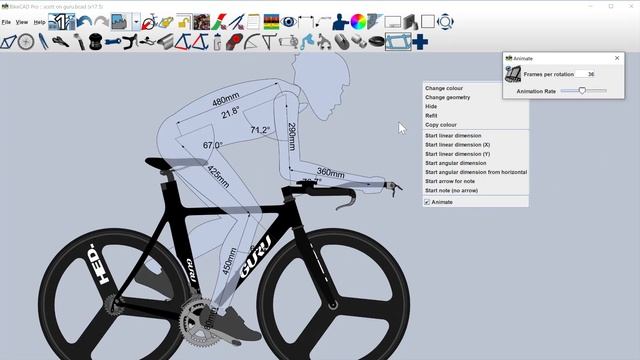This screenshot has height=360, width=640.
Task: Click the number 1 model icon
Action: coord(62,22)
